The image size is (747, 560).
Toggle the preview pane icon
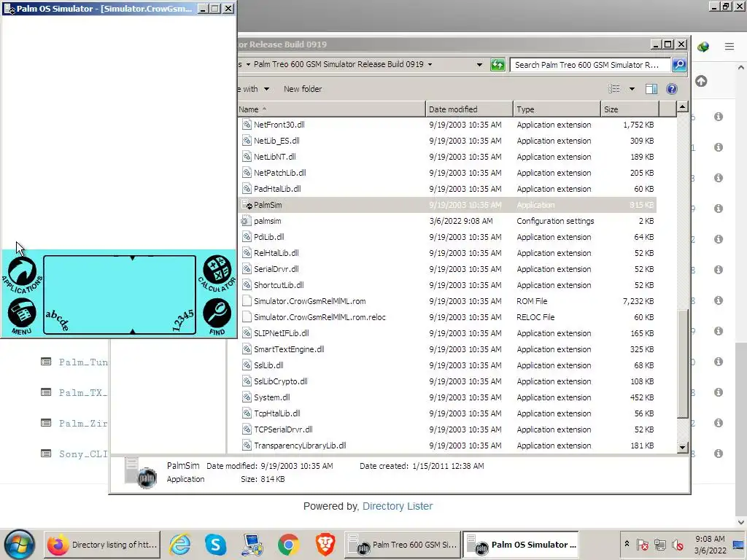[x=651, y=89]
